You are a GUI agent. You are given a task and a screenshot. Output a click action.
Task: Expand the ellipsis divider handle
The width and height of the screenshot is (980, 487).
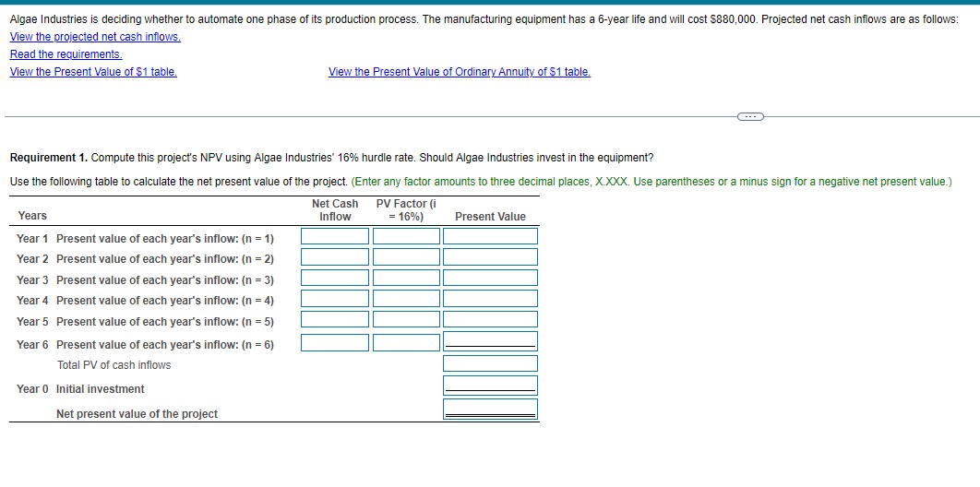[x=750, y=116]
